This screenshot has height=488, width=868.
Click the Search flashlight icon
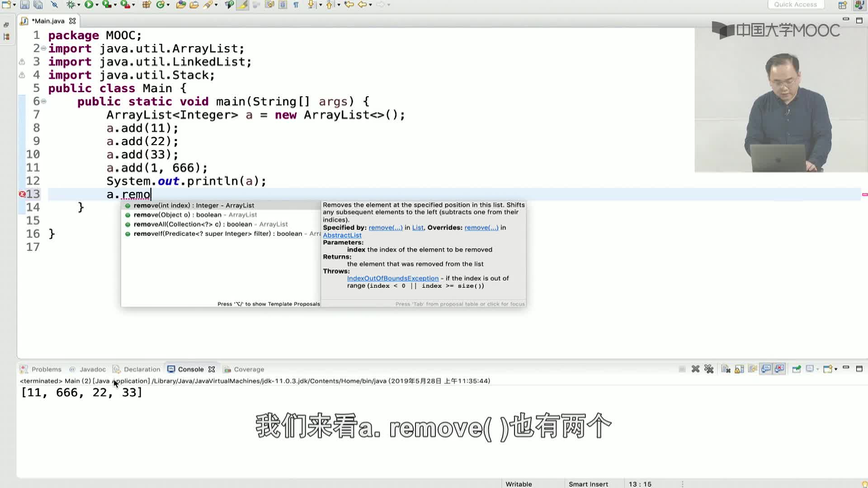pos(208,5)
